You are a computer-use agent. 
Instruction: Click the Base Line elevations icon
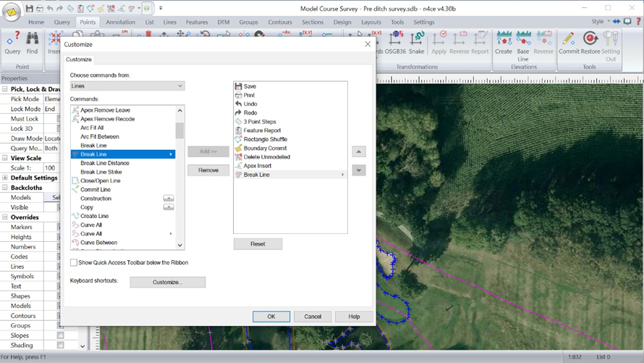tap(523, 46)
